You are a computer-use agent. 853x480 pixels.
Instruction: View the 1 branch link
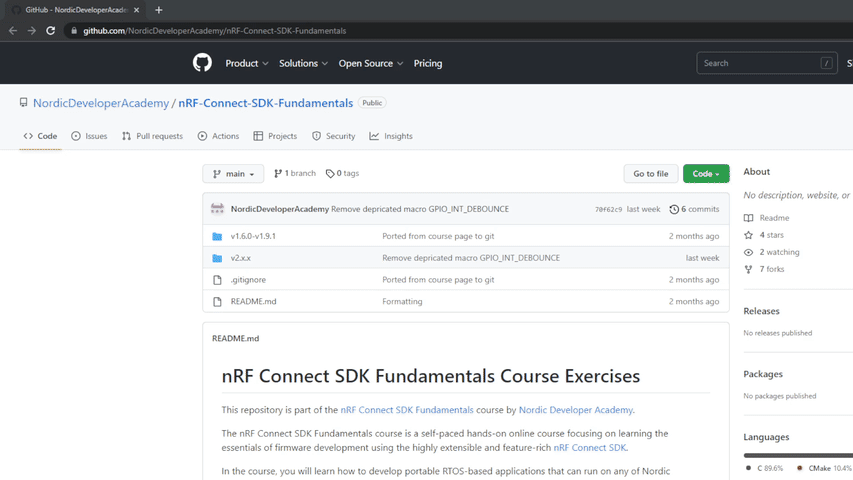coord(295,173)
